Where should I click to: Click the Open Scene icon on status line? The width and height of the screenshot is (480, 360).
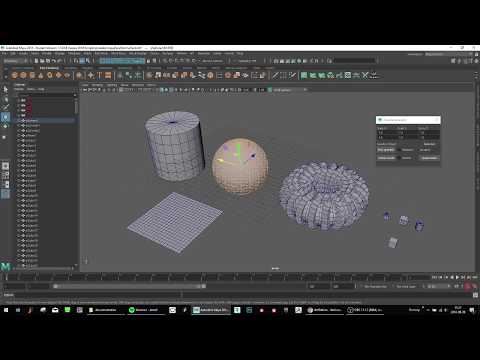(x=42, y=61)
